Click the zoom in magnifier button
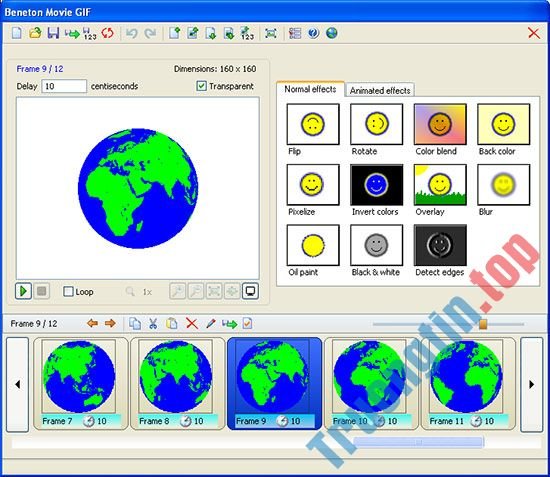 click(178, 291)
